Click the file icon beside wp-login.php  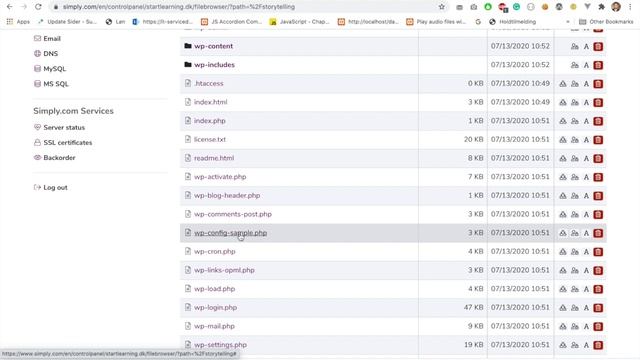(x=188, y=307)
